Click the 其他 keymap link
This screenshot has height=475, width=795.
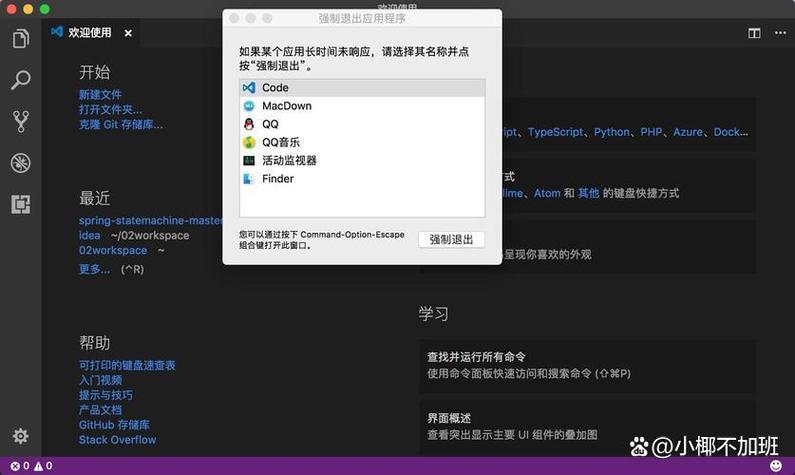[x=588, y=193]
